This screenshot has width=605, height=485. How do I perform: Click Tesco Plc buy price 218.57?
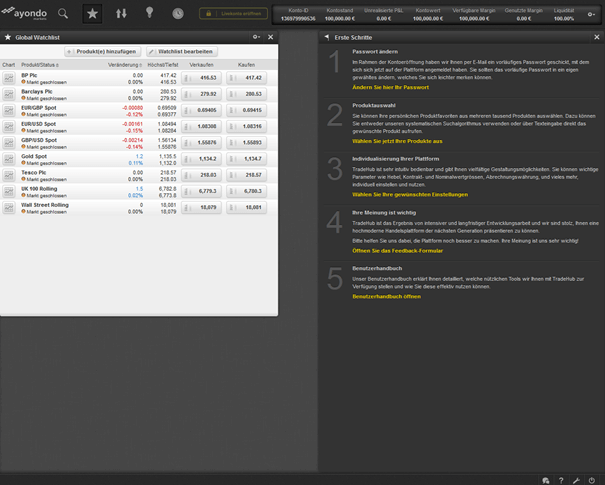pos(247,175)
